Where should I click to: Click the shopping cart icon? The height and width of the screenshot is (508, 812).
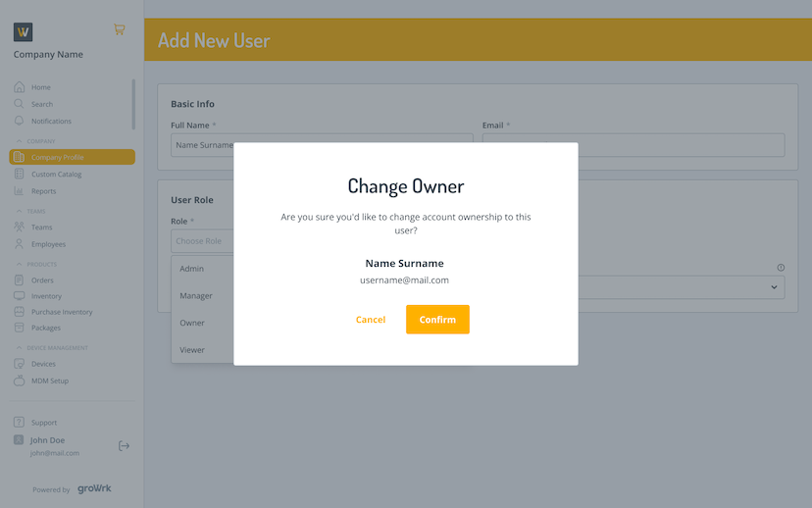pos(119,29)
